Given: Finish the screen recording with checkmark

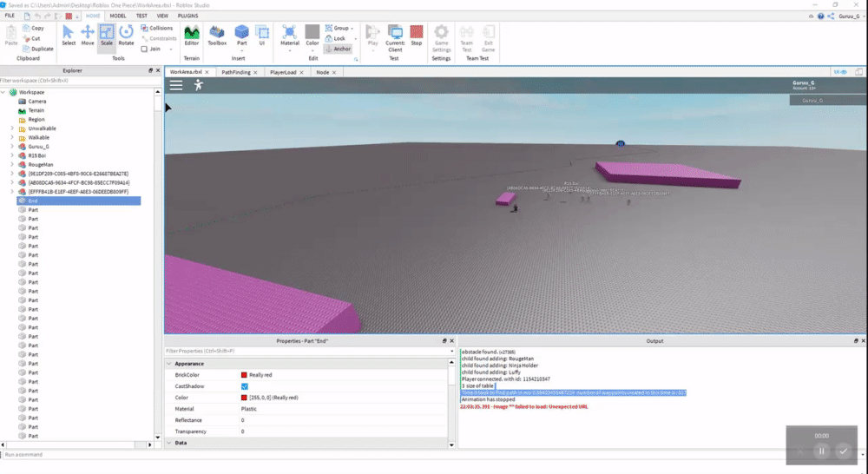Looking at the screenshot, I should pyautogui.click(x=843, y=451).
